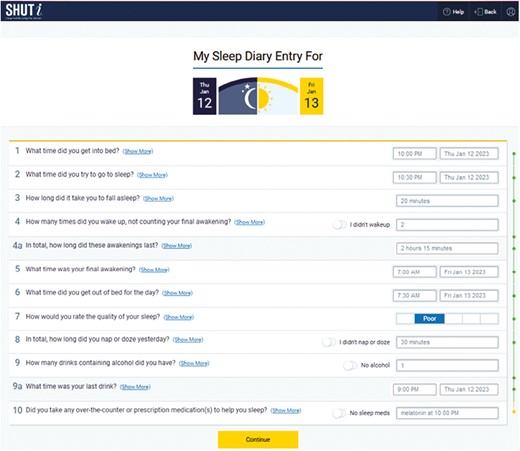
Task: Click the melatonin medication field
Action: tap(447, 413)
